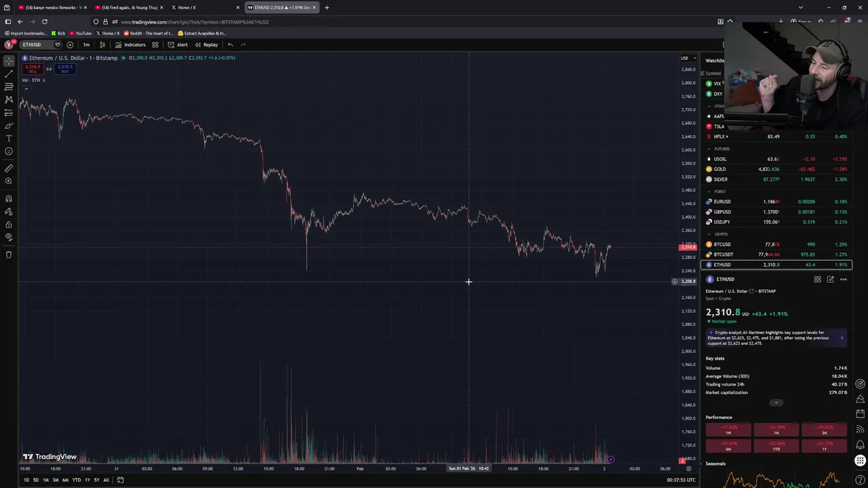Image resolution: width=868 pixels, height=488 pixels.
Task: Click the 00:37:53 UTC timezone clock
Action: pyautogui.click(x=682, y=480)
